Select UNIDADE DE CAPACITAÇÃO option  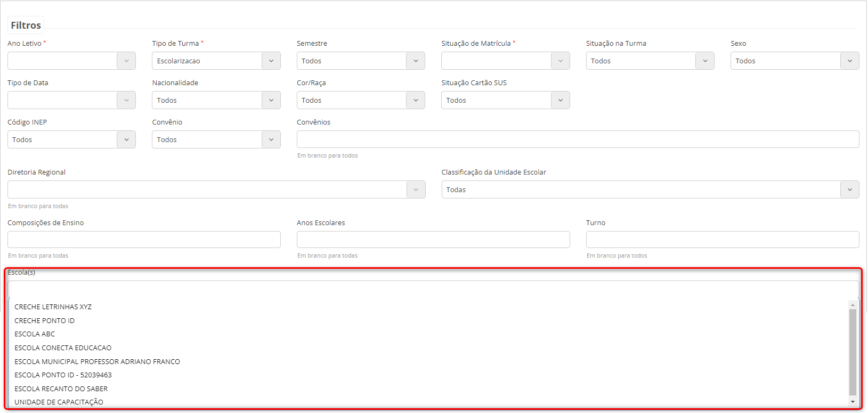pos(428,402)
